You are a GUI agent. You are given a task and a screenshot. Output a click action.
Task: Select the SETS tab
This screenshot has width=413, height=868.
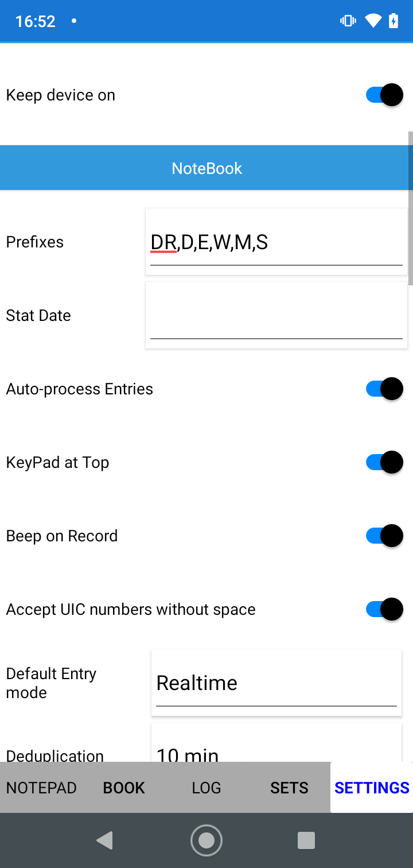pyautogui.click(x=289, y=788)
